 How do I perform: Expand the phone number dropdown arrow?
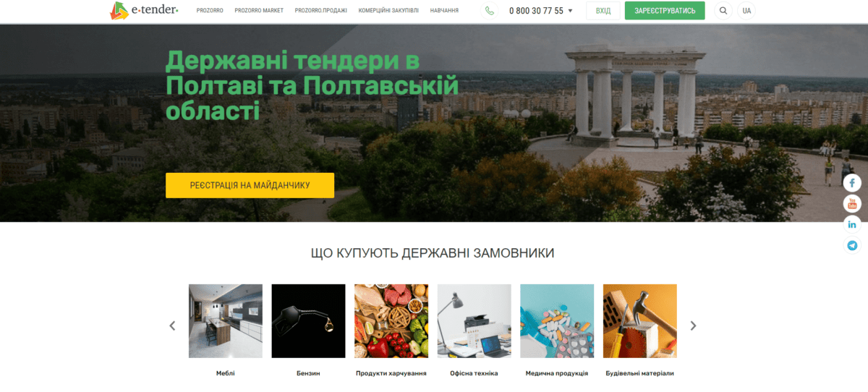tap(570, 11)
